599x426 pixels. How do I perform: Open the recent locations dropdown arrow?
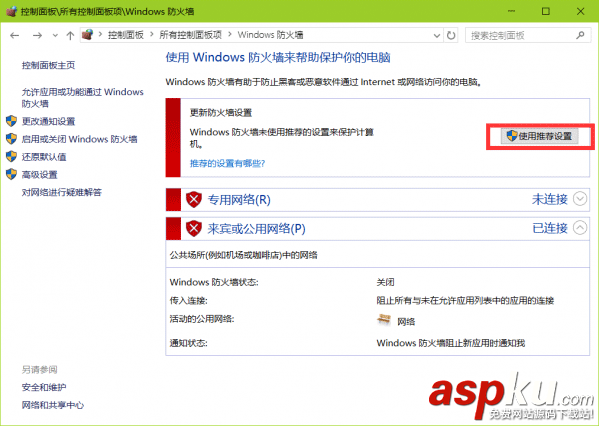(55, 36)
